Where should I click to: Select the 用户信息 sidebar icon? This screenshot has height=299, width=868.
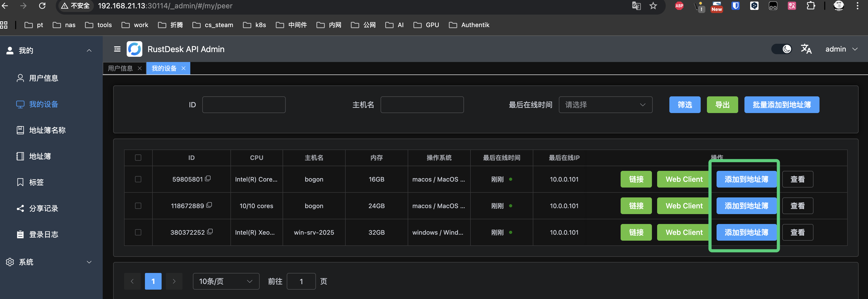(20, 78)
